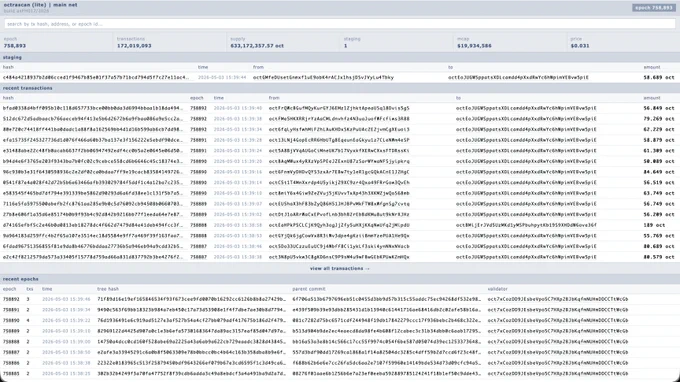Open transaction hash starting a2c42f82
Viewport: 680px width, 382px height.
point(93,257)
